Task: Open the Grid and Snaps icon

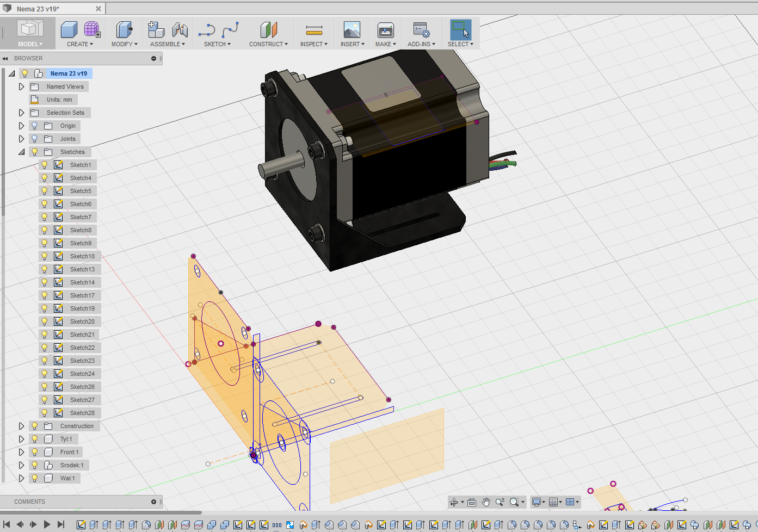Action: 553,502
